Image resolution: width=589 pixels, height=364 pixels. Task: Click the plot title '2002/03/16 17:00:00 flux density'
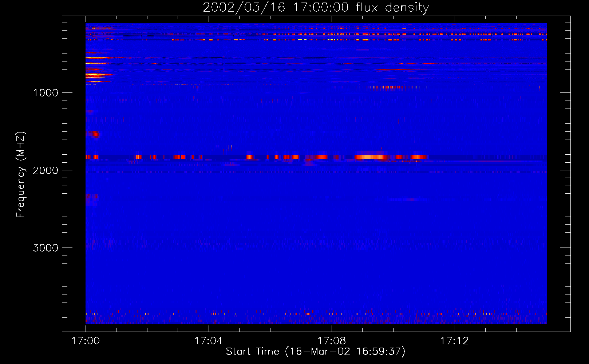316,8
